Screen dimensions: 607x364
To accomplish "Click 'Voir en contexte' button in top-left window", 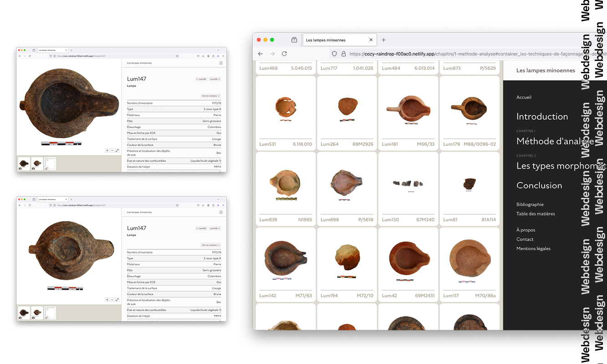I will pos(211,96).
